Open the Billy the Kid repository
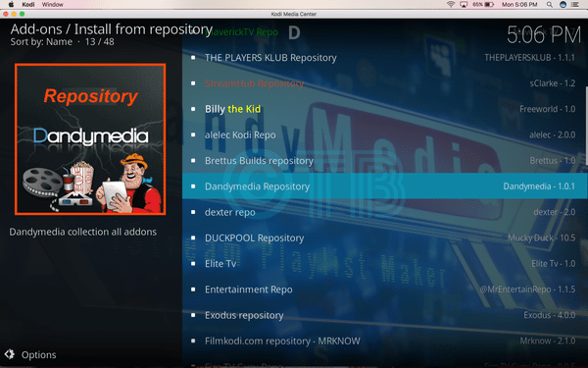 pos(385,109)
